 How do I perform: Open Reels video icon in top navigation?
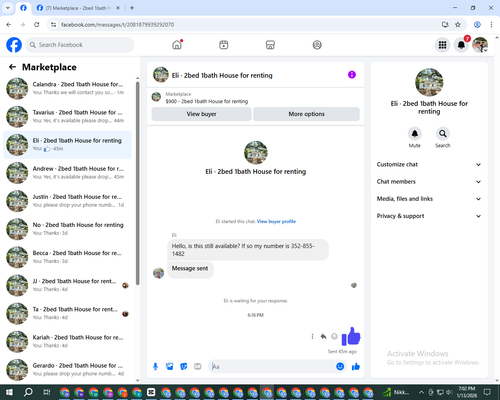[x=224, y=45]
